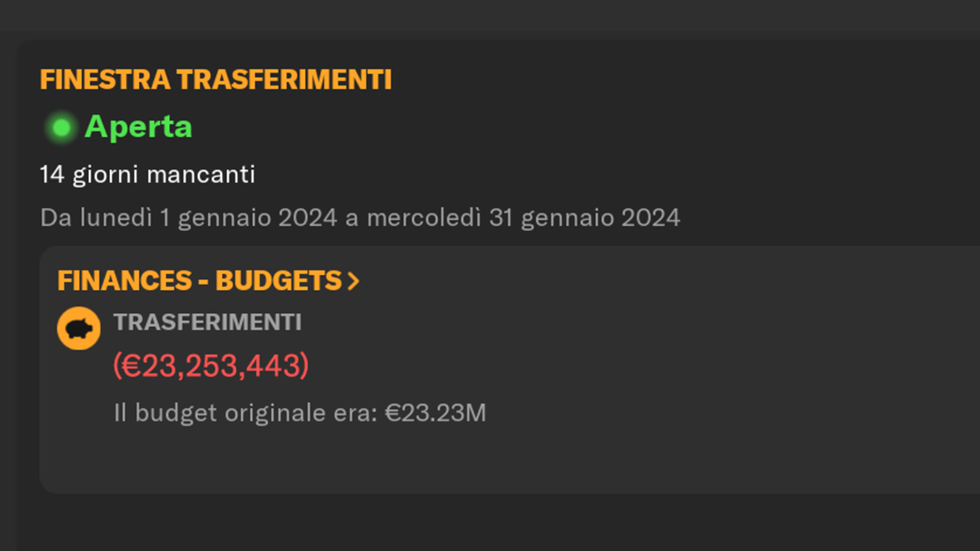Click the red €23,253,443 transfer budget amount

[x=211, y=366]
